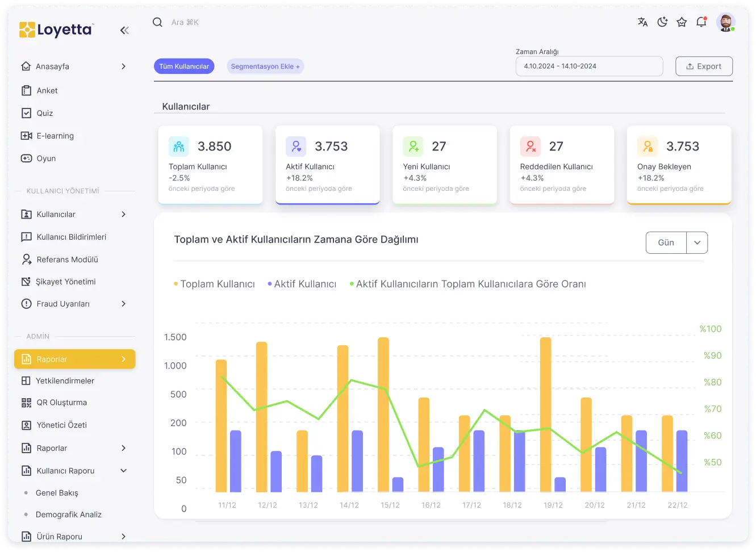
Task: Expand the Kullanıcılar menu chevron
Action: [x=124, y=214]
